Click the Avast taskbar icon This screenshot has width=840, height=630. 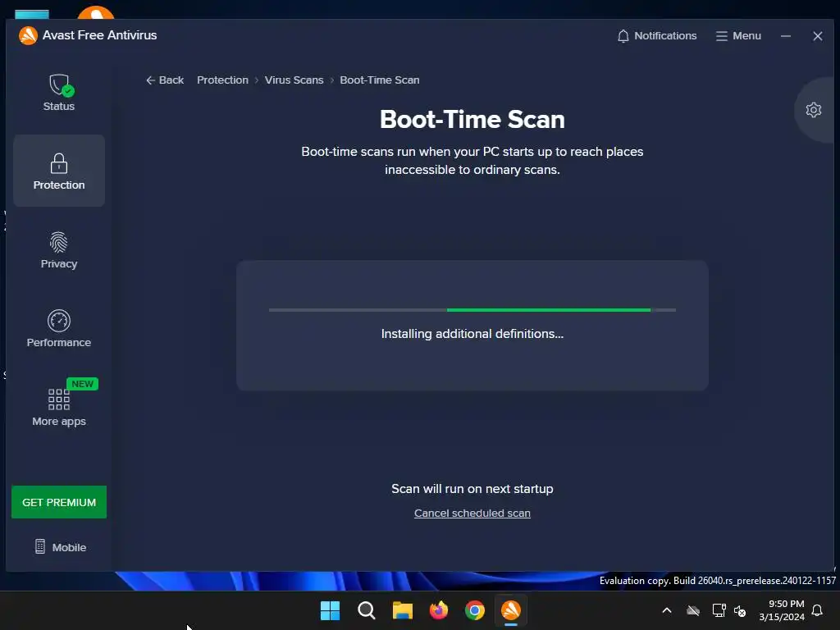coord(510,610)
